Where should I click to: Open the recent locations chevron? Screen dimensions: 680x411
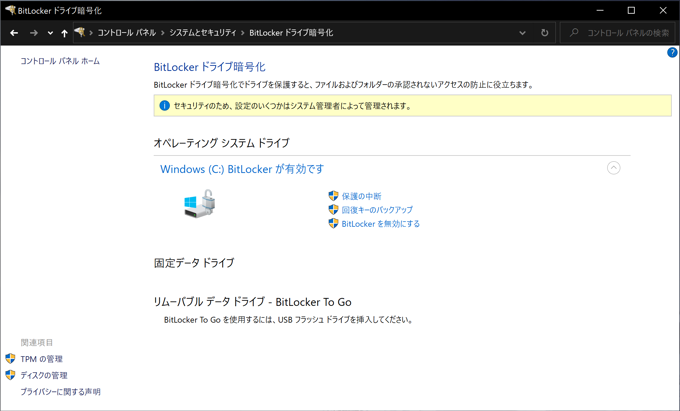tap(50, 33)
